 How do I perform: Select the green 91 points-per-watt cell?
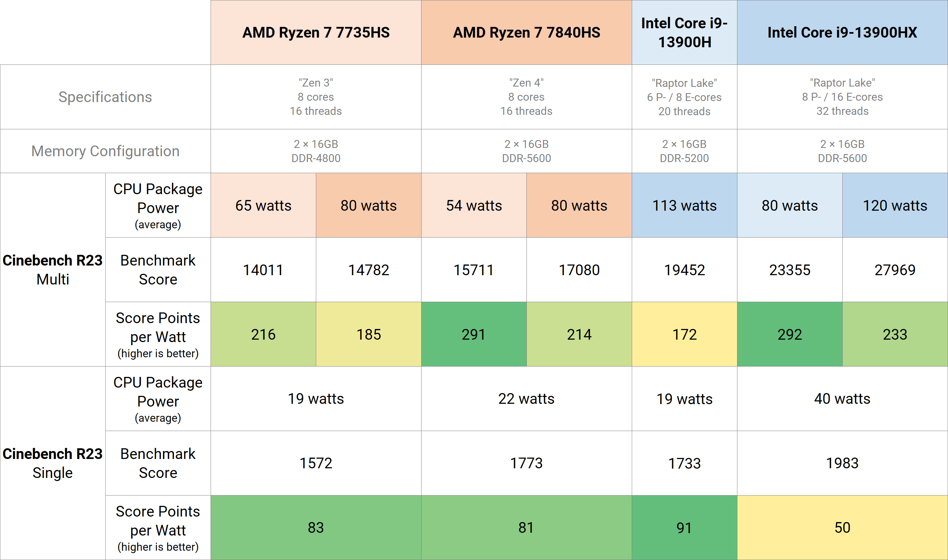[x=684, y=528]
